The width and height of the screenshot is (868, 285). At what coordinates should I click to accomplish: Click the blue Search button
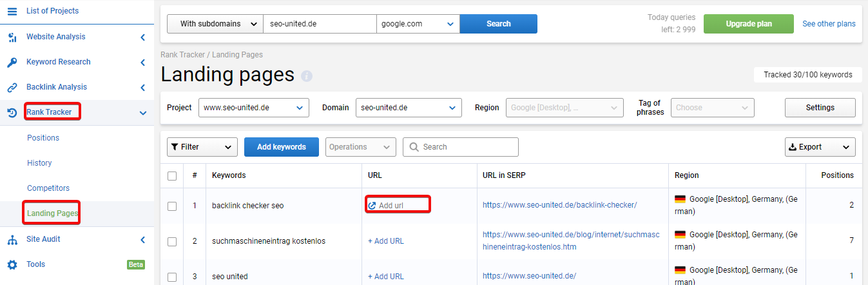pyautogui.click(x=499, y=24)
